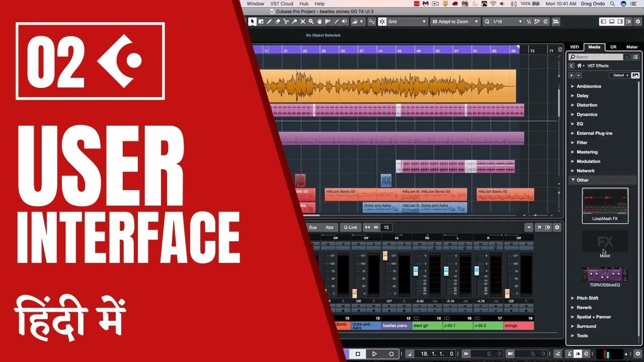Click the Stop transport button
Viewport: 644px width, 362px height.
pos(358,353)
